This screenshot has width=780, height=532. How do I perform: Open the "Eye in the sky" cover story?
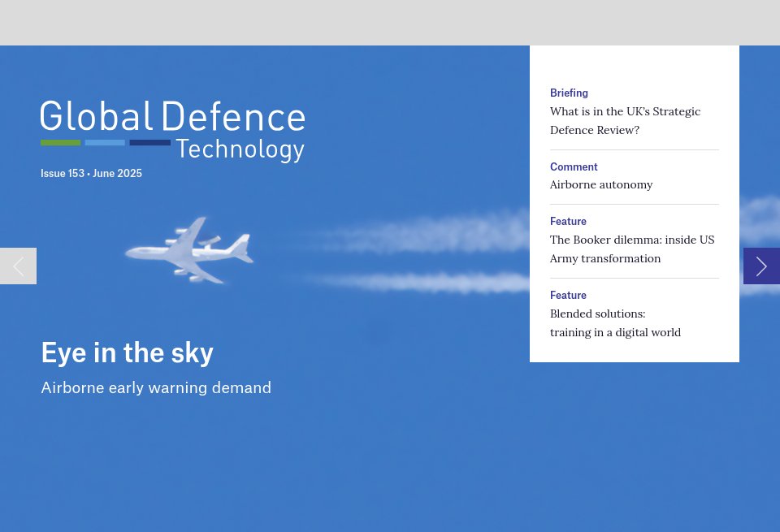pos(127,353)
